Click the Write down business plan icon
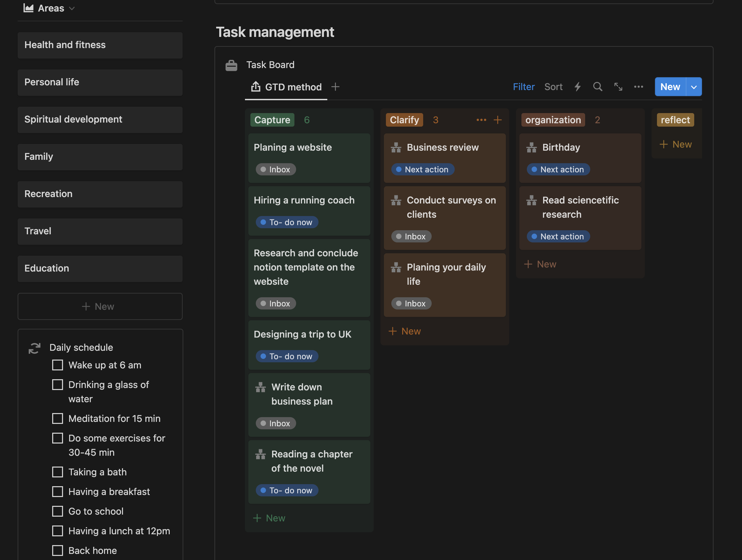The image size is (742, 560). (261, 387)
